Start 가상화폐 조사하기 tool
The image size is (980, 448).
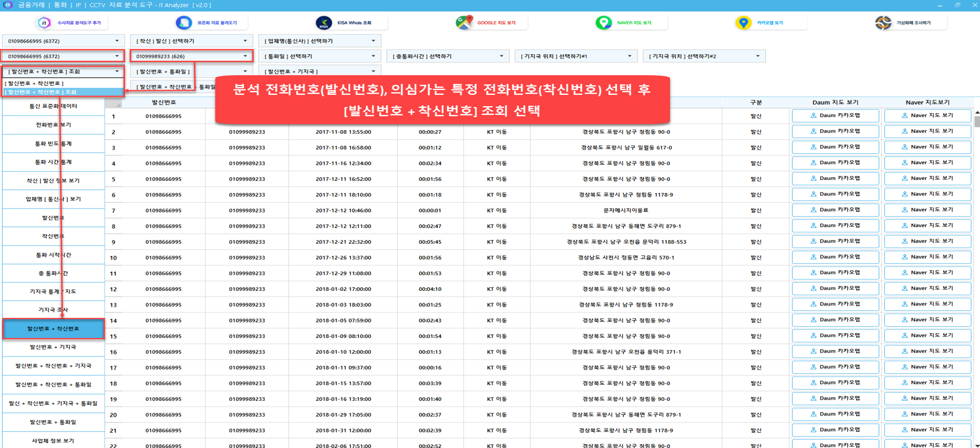click(883, 23)
